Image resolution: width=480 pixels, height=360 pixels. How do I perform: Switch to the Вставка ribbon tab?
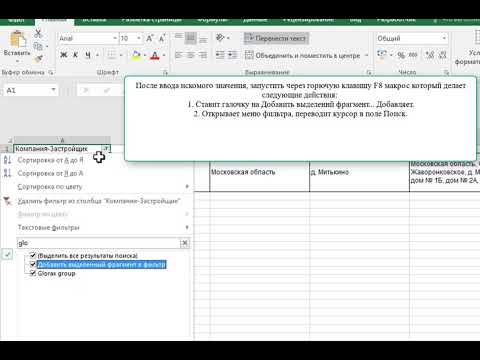click(94, 20)
